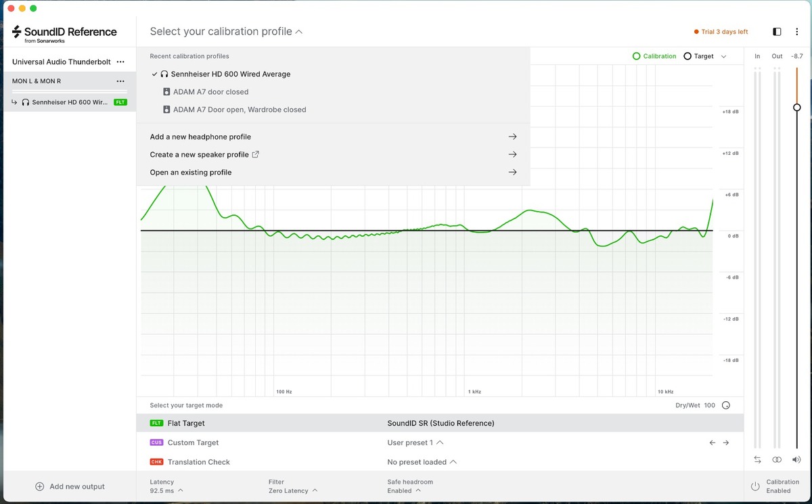
Task: Click the Dry/Wet knob
Action: coord(726,406)
